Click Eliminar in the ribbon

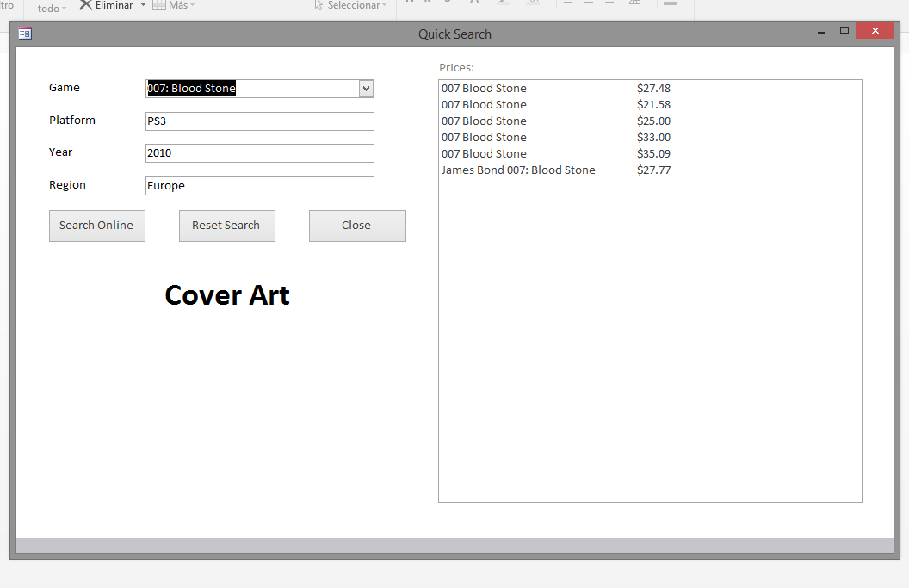pos(107,5)
